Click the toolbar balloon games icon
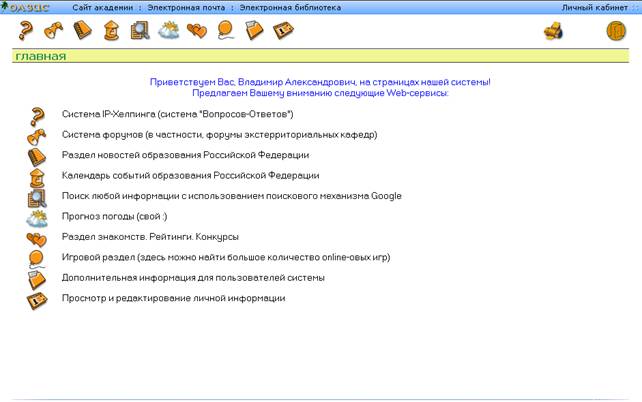642x402 pixels. pos(226,31)
